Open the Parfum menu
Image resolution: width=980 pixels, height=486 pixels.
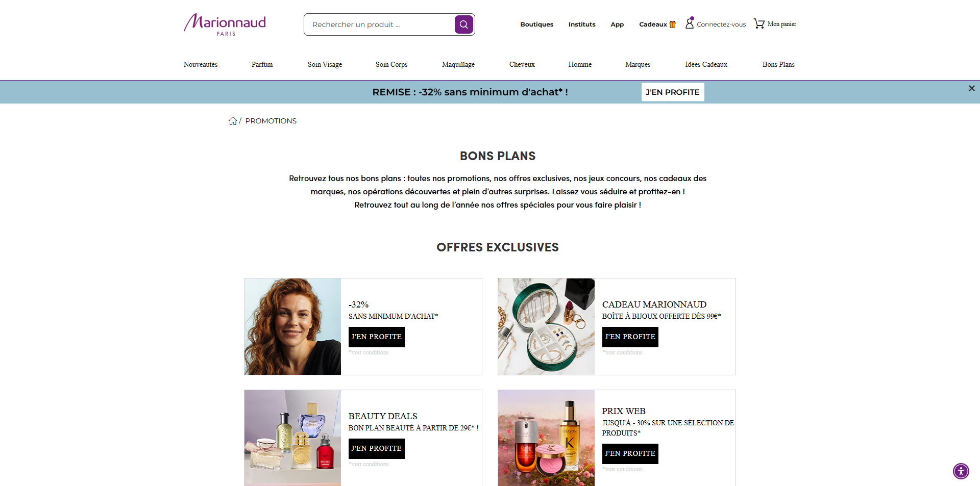coord(262,64)
